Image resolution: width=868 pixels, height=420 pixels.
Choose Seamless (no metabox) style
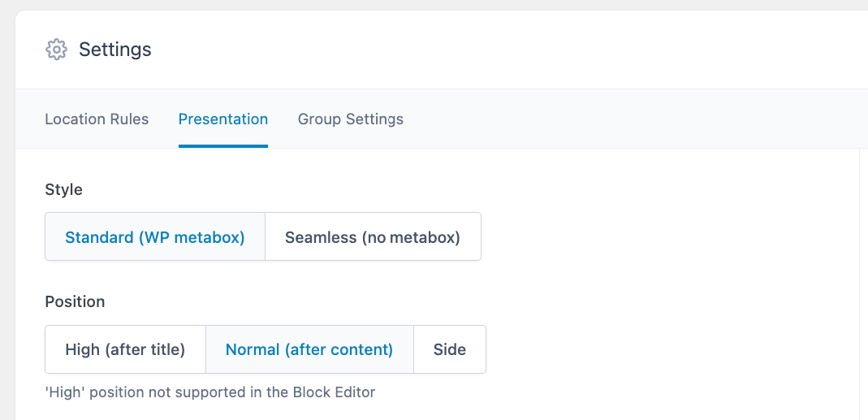point(373,237)
